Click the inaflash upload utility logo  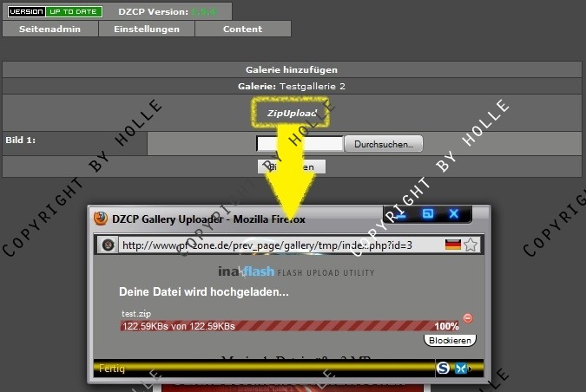296,271
